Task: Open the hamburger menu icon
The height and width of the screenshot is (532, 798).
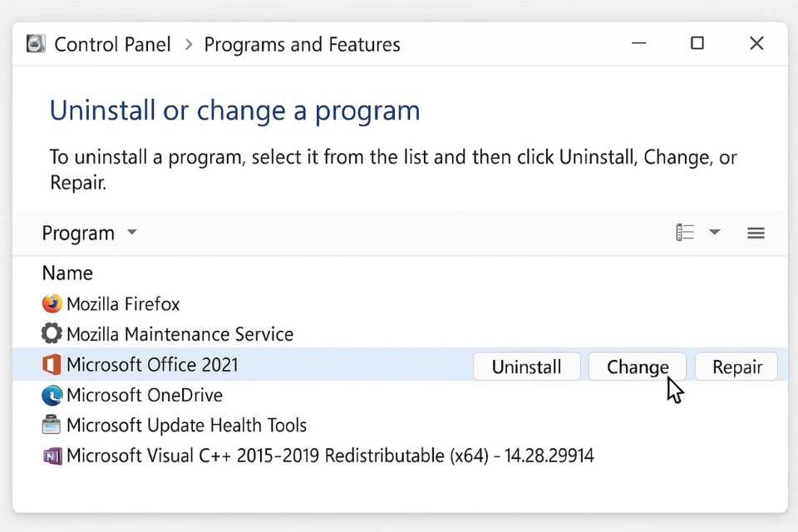Action: coord(756,234)
